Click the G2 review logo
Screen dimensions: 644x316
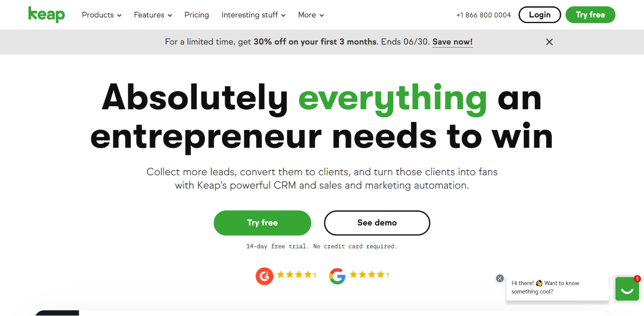point(265,275)
